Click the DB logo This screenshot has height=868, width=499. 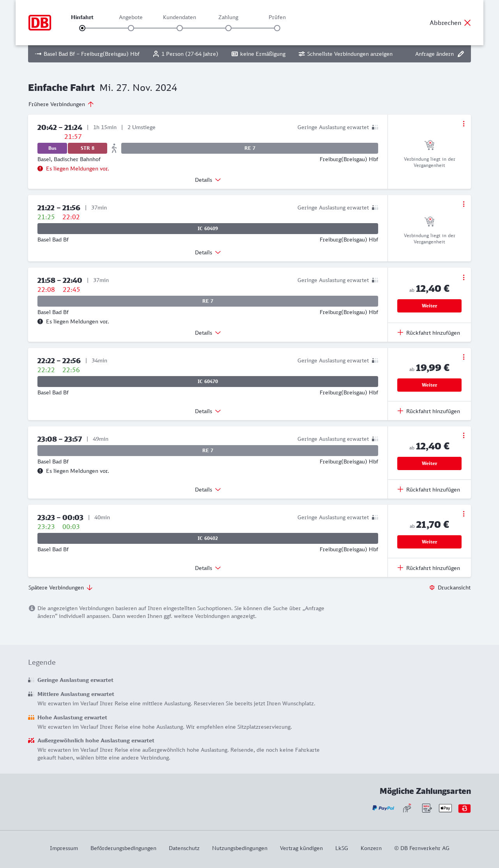[40, 23]
